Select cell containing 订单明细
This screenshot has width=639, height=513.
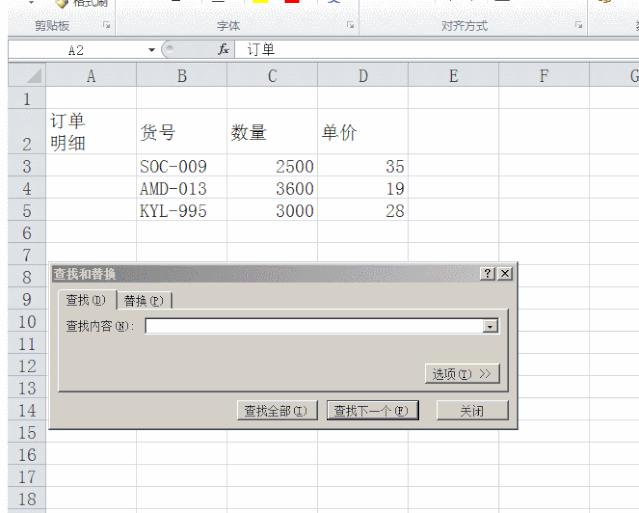pyautogui.click(x=91, y=132)
